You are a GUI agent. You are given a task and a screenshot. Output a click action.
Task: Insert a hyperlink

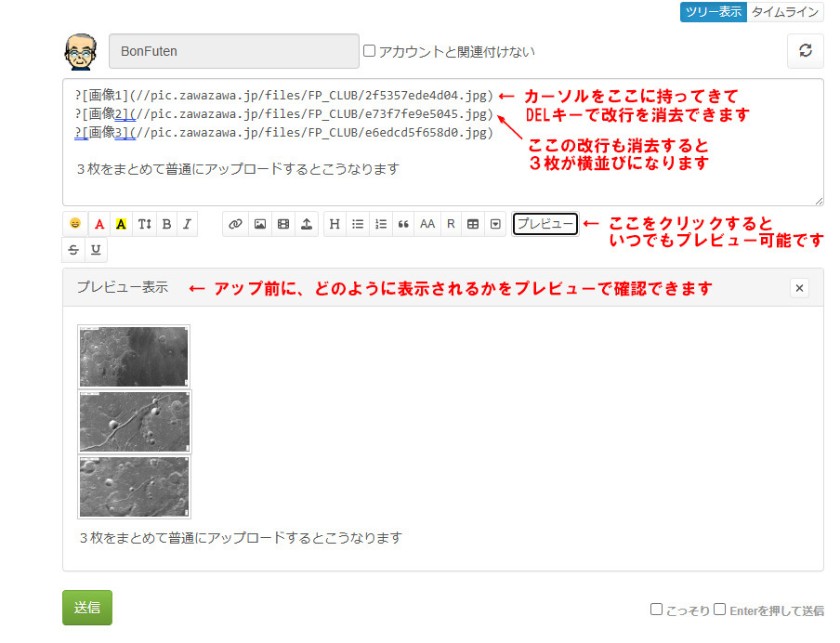235,224
